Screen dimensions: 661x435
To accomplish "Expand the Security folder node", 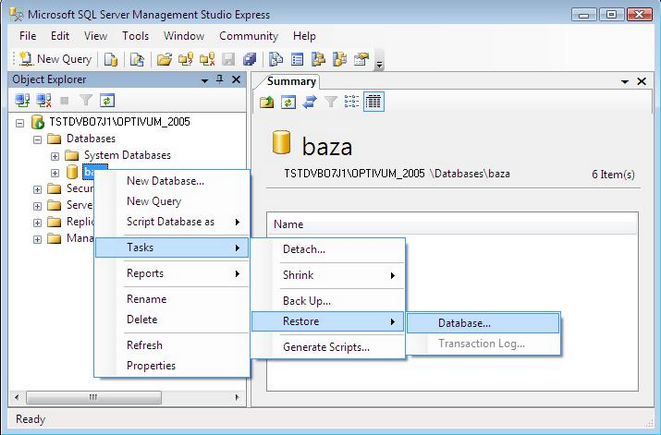I will point(38,189).
